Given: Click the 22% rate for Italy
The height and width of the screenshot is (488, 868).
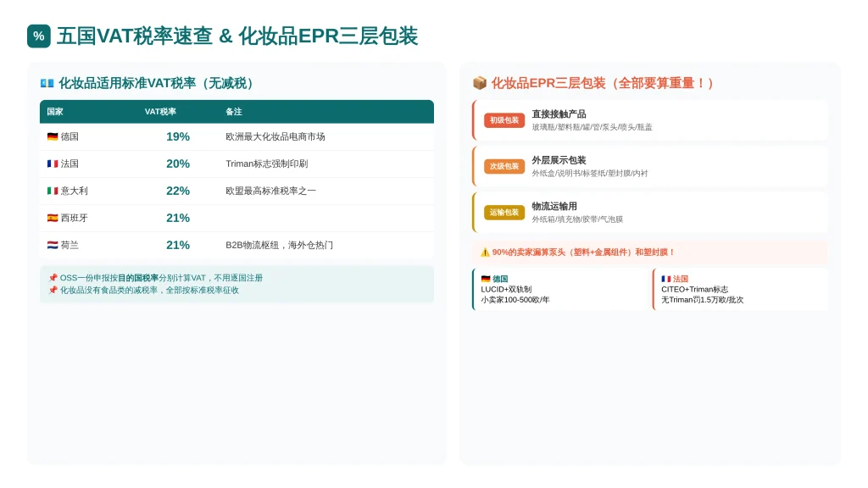Looking at the screenshot, I should (x=178, y=191).
